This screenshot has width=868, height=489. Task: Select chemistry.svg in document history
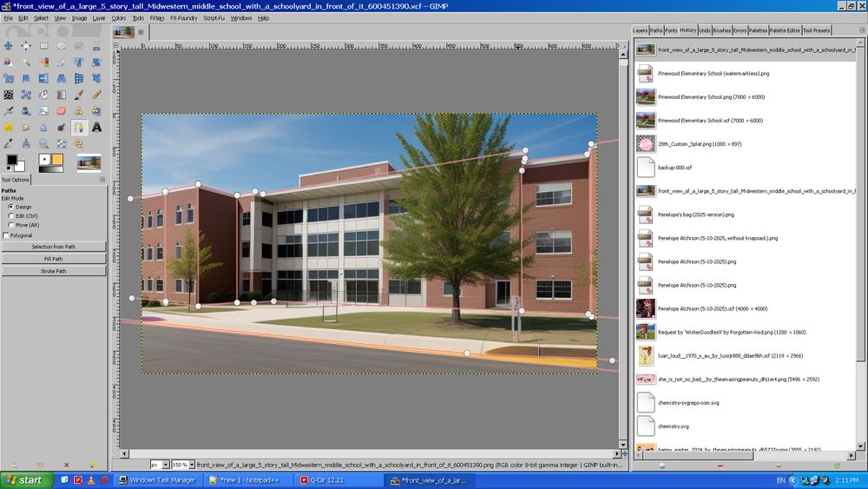(x=746, y=426)
